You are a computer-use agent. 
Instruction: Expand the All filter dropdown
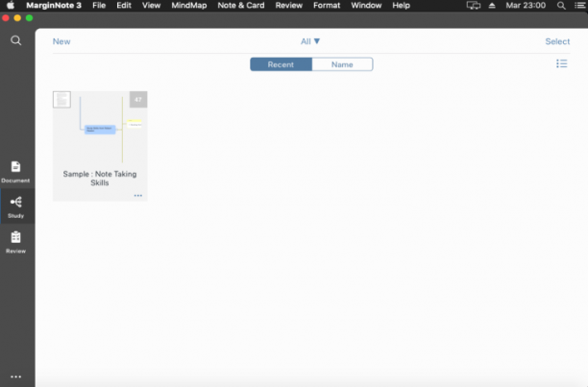pyautogui.click(x=310, y=41)
